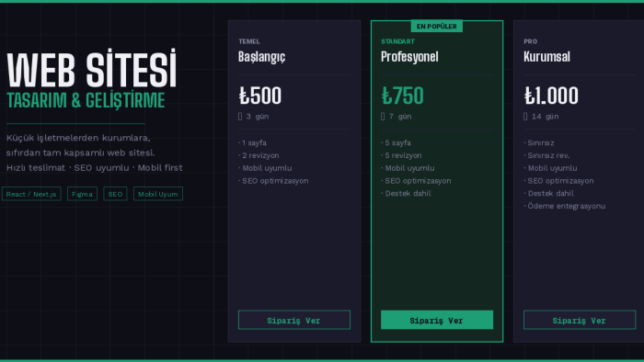Click the Profesyonel plan title
The width and height of the screenshot is (644, 362).
(409, 57)
